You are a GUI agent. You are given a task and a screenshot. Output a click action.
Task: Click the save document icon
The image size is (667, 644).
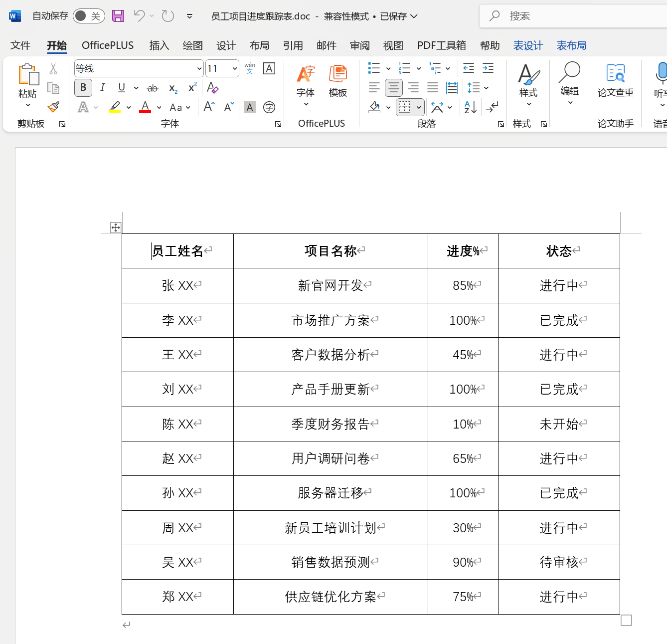[118, 15]
